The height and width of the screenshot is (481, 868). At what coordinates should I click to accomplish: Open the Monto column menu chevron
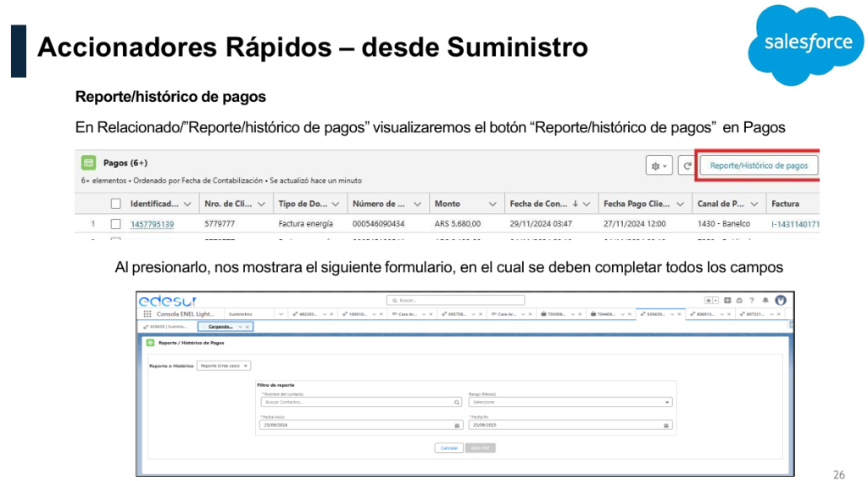(492, 204)
